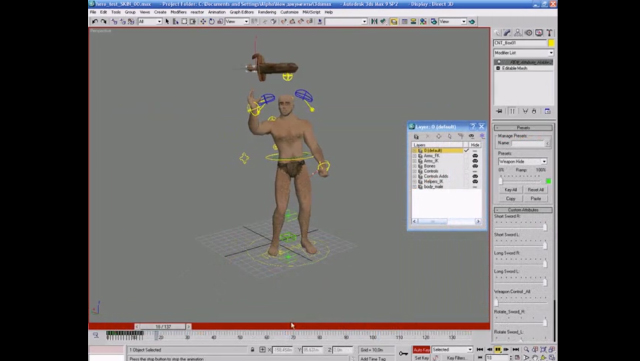Click the Undo arrow icon
The width and height of the screenshot is (640, 361).
click(95, 21)
